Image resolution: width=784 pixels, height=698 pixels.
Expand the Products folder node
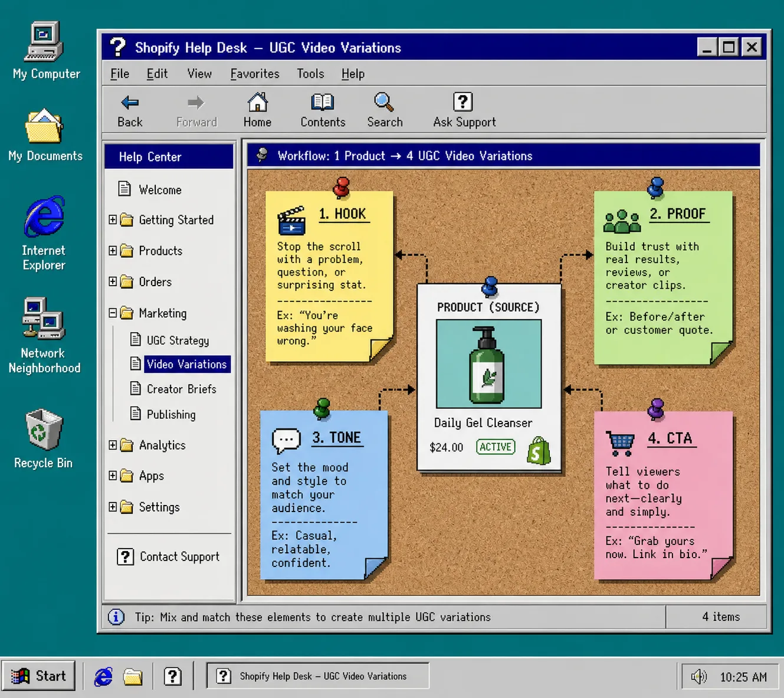(x=113, y=251)
